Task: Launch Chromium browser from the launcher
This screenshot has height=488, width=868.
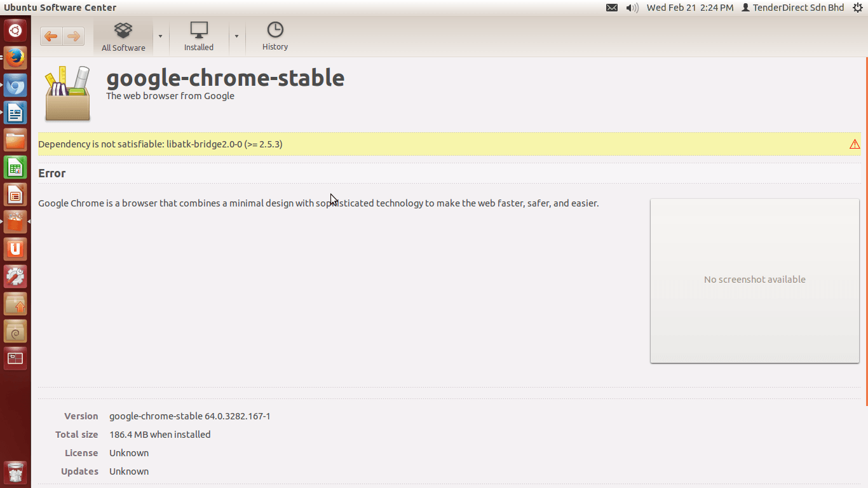Action: (15, 85)
